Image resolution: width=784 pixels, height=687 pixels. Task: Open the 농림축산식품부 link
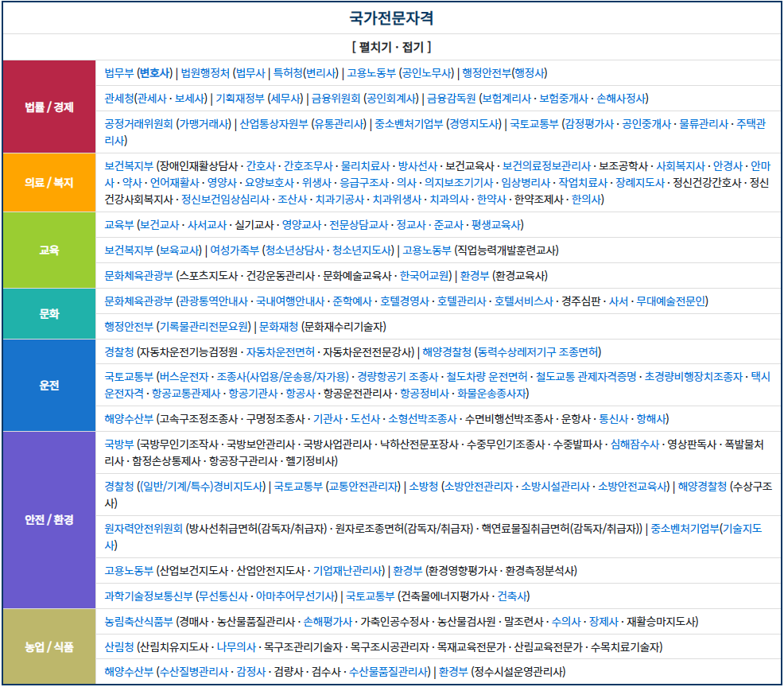click(x=138, y=622)
